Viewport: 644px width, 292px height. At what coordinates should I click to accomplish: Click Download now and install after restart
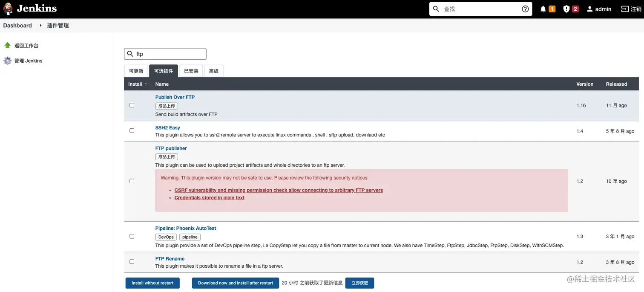tap(236, 283)
